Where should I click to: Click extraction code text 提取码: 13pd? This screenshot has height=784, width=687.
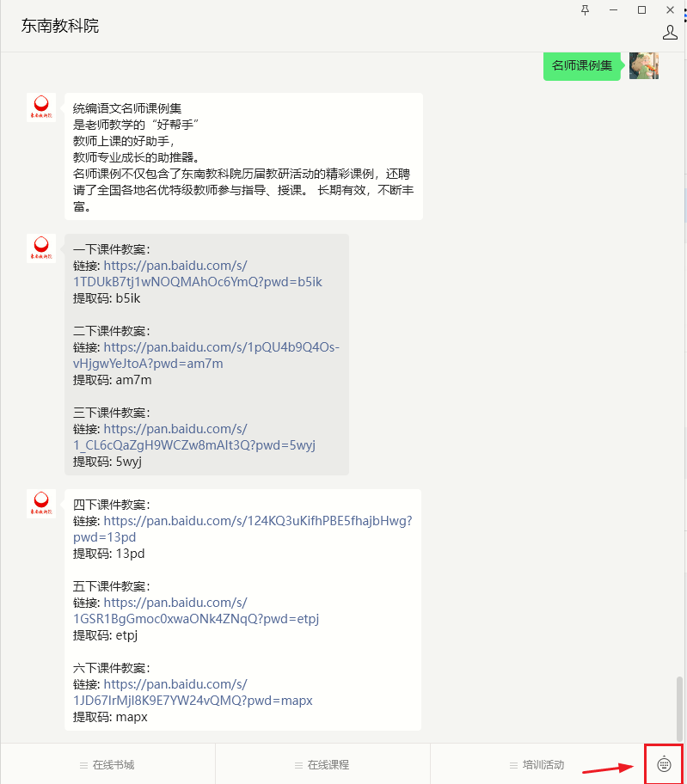(109, 554)
